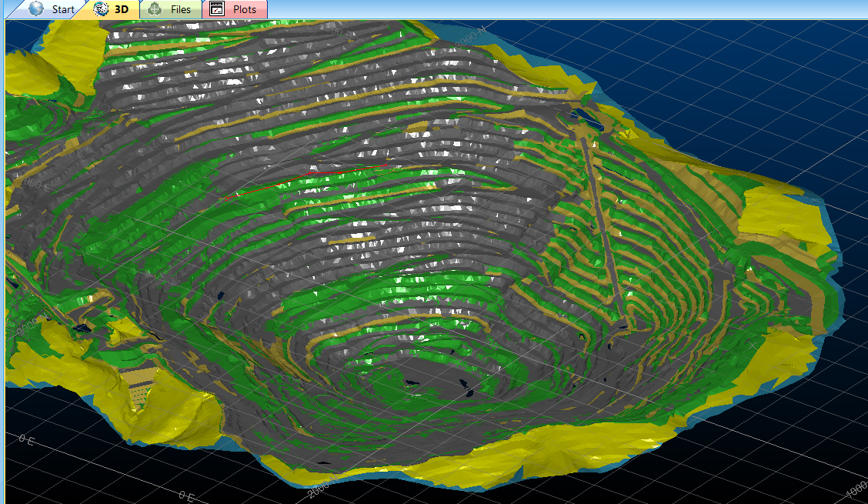Click the green Files tab icon
The width and height of the screenshot is (868, 504).
155,9
